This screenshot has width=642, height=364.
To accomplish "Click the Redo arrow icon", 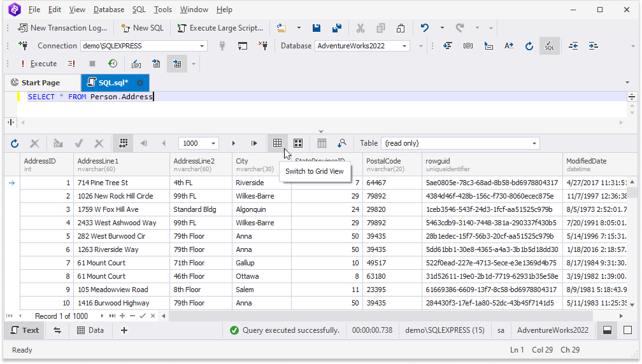I will click(460, 28).
